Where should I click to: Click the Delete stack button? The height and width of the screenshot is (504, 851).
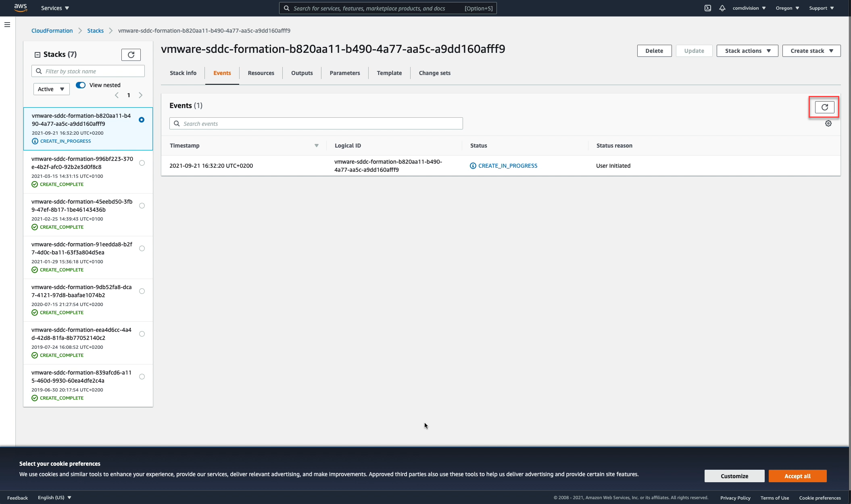[654, 51]
